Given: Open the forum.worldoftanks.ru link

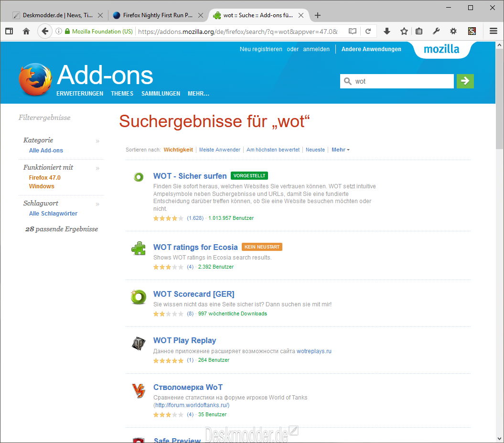Looking at the screenshot, I should [192, 405].
